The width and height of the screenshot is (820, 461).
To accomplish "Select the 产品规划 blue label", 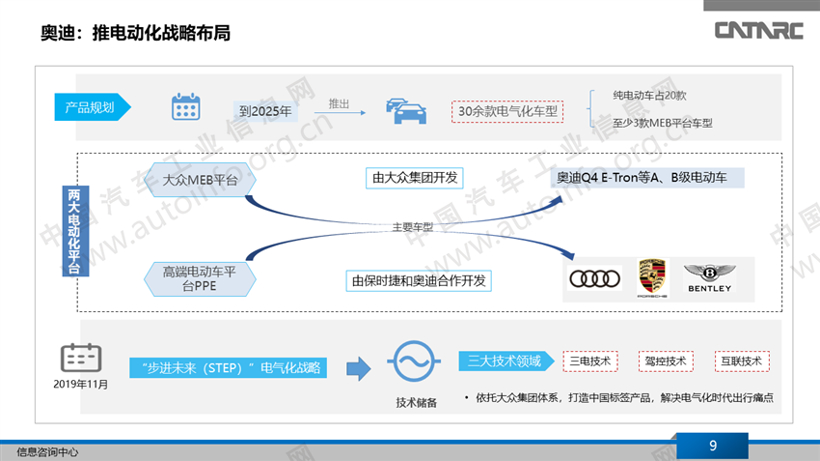I will [90, 108].
